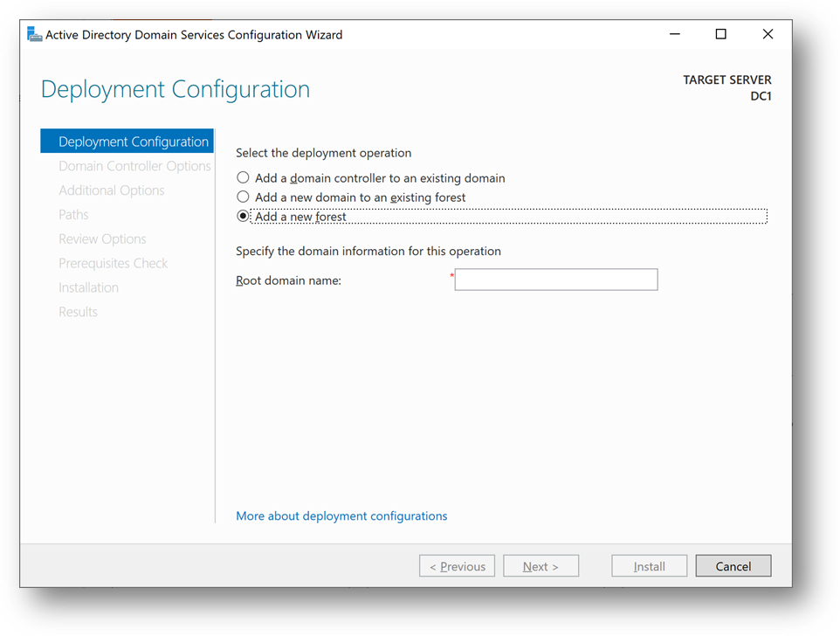Open the Deployment Configuration step
Viewport: 840px width, 636px height.
coord(133,142)
